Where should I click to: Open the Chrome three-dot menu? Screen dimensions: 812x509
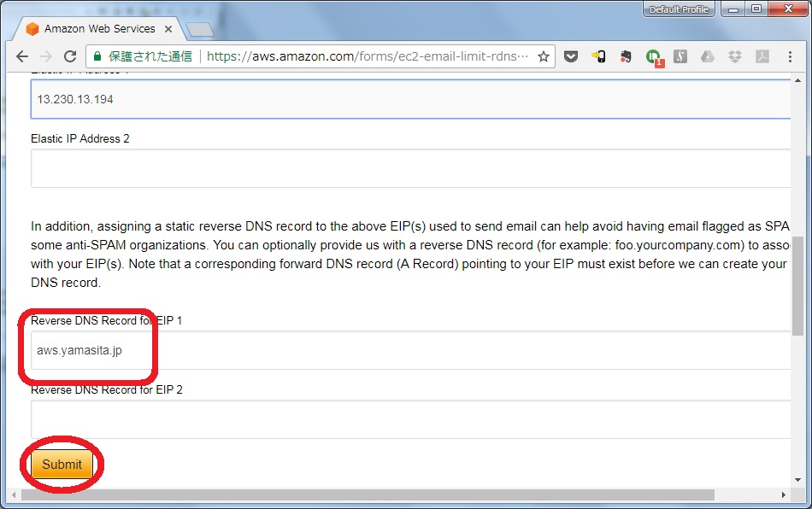click(790, 56)
